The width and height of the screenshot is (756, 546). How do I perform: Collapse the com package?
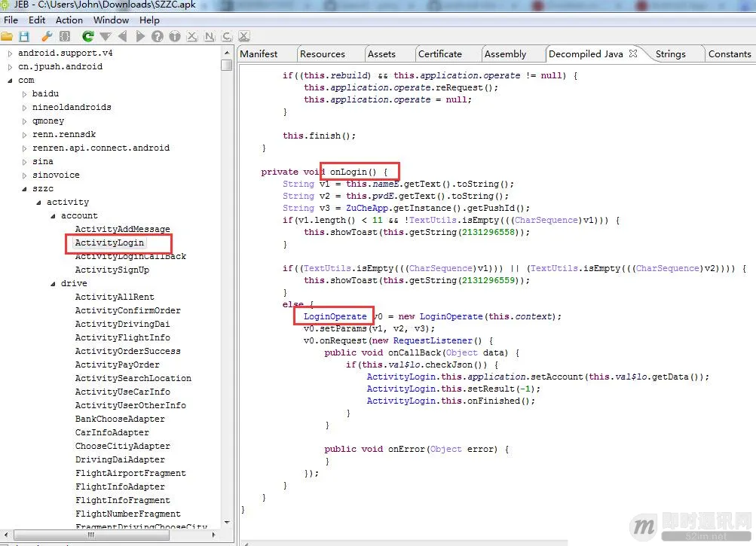pyautogui.click(x=10, y=81)
